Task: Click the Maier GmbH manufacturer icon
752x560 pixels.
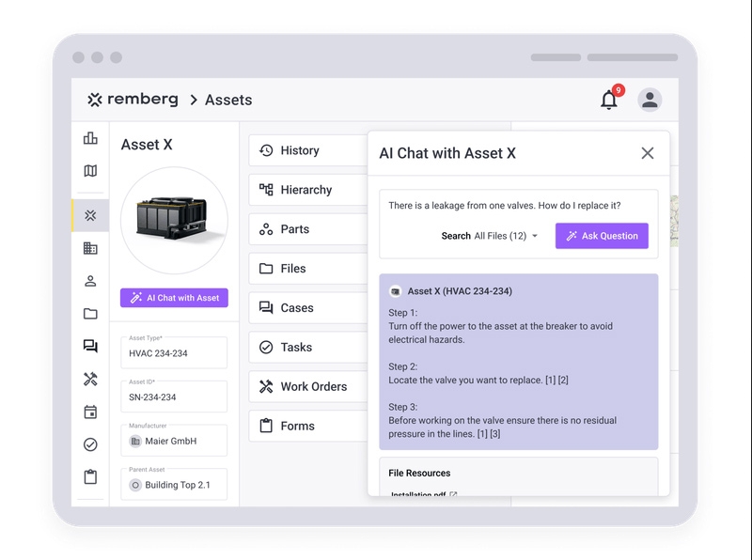Action: 135,441
